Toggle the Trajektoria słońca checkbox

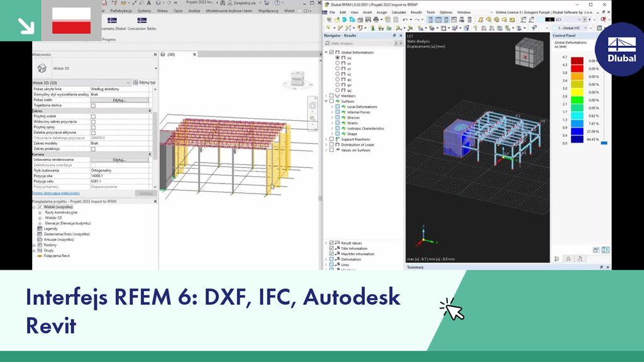pyautogui.click(x=93, y=106)
